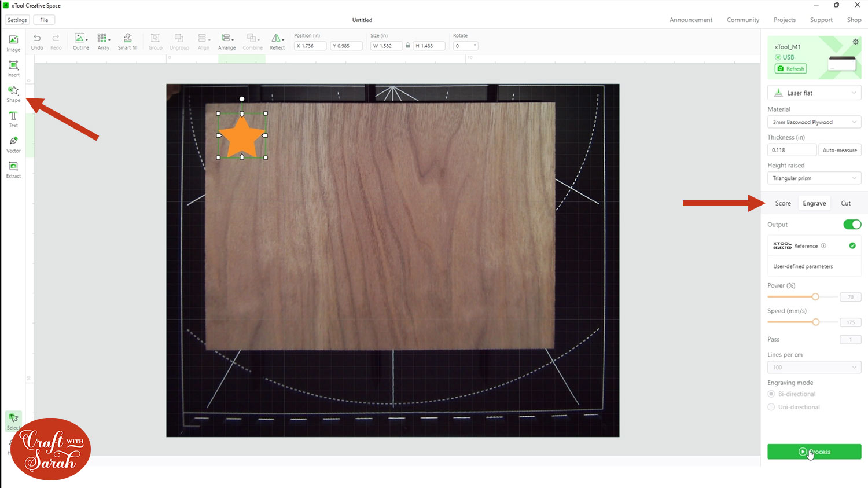Click the green Process button
868x488 pixels.
pos(814,452)
